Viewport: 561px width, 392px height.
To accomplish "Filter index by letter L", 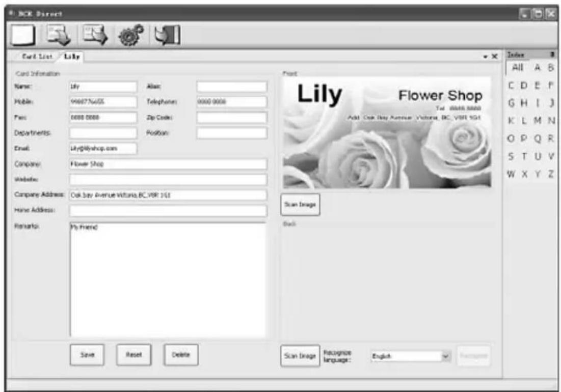I will pyautogui.click(x=524, y=121).
